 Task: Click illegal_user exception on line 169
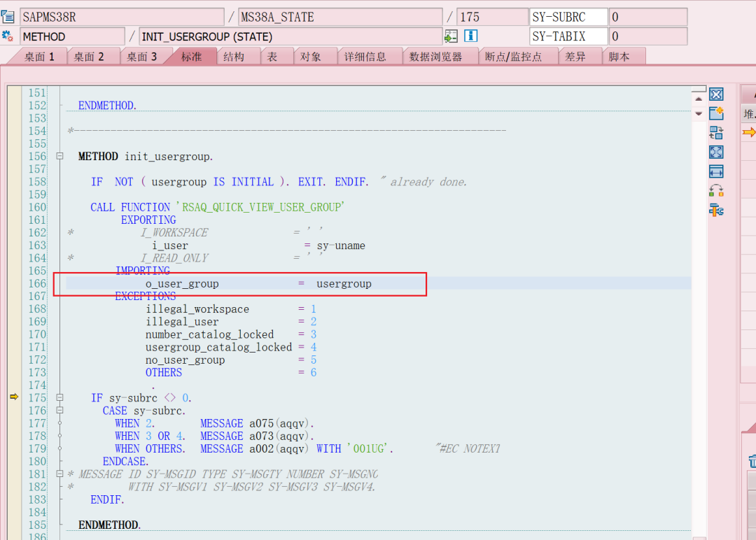tap(182, 322)
